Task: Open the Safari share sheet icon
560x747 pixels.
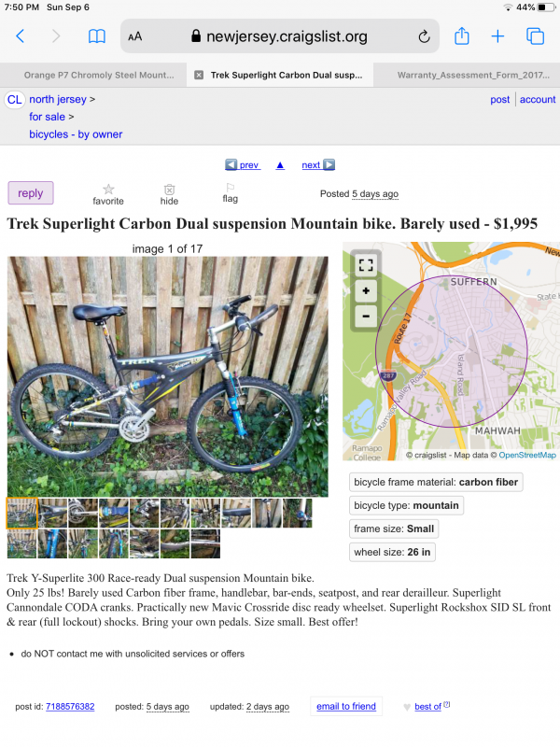Action: click(x=461, y=36)
